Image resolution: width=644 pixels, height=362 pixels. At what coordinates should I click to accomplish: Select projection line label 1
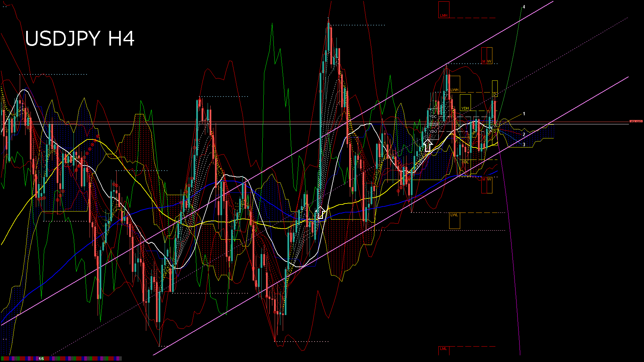(x=524, y=114)
